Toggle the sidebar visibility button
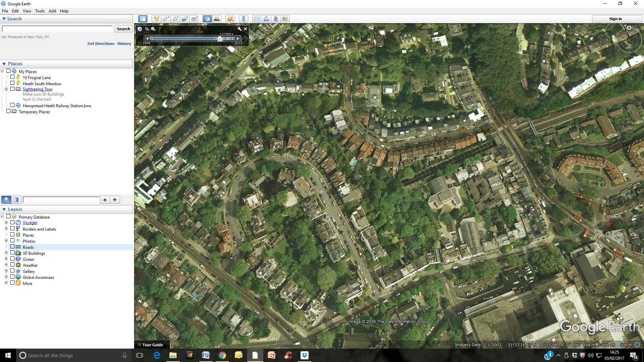 click(x=143, y=19)
